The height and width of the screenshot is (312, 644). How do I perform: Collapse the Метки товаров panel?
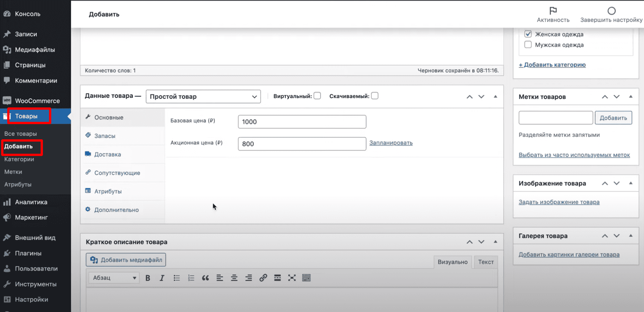631,96
